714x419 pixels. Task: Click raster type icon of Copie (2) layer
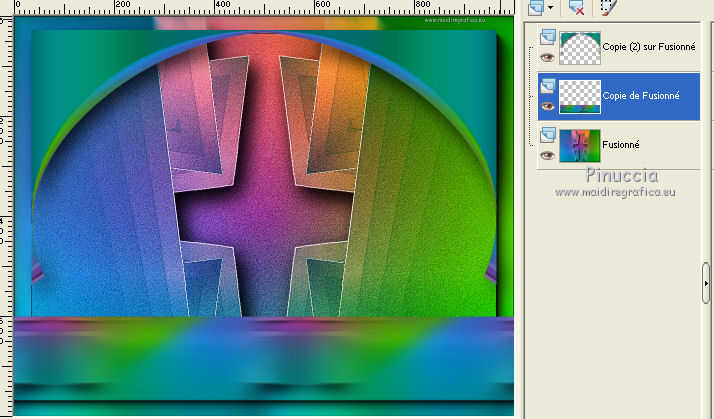point(547,38)
